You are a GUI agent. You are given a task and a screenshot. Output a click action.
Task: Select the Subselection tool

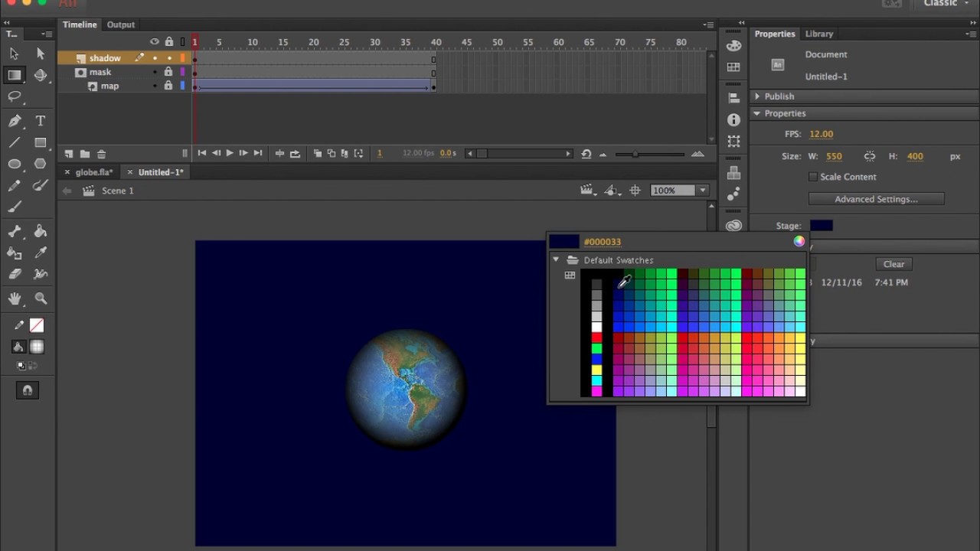pos(41,54)
